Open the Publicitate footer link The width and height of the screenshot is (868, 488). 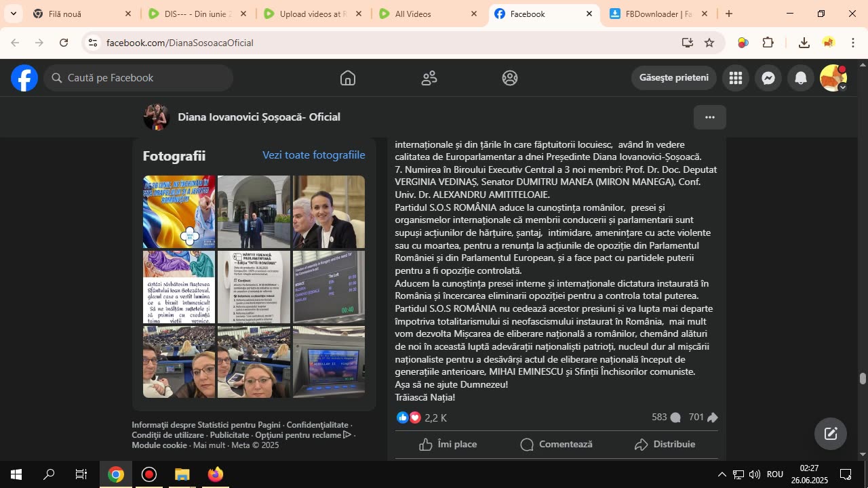(229, 435)
